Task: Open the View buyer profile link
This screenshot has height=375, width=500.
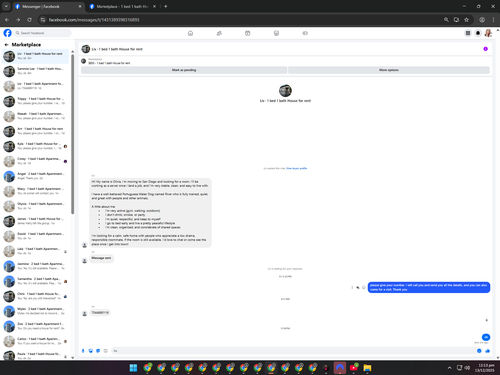Action: (297, 168)
